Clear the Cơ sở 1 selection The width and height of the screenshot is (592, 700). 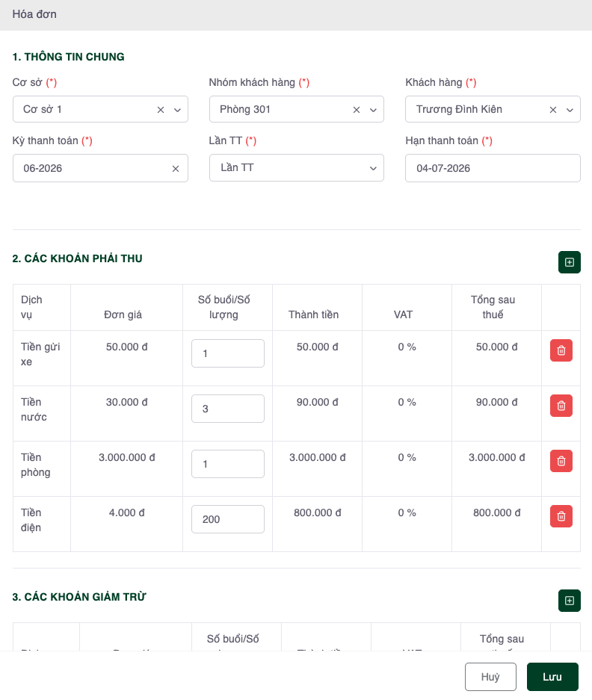[x=161, y=110]
